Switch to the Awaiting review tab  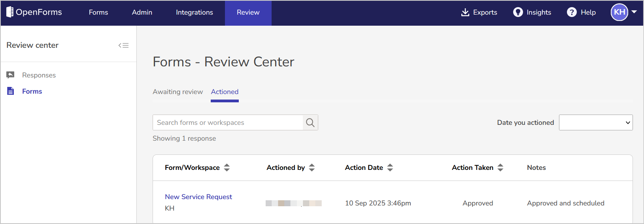(x=178, y=92)
